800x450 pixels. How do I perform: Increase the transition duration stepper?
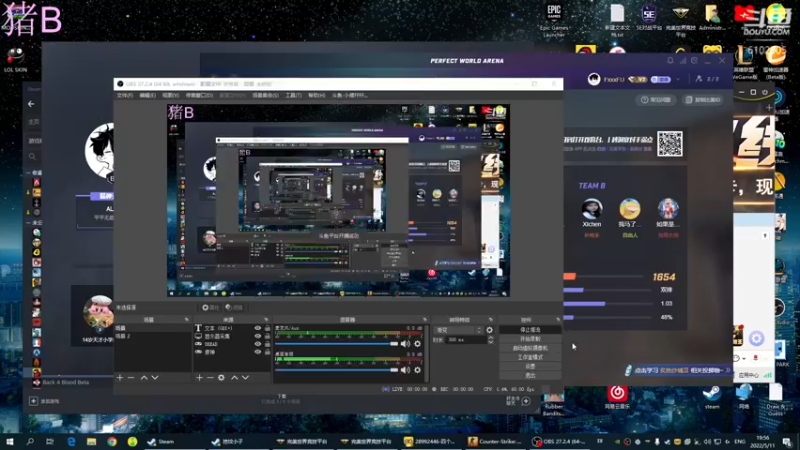click(x=490, y=337)
